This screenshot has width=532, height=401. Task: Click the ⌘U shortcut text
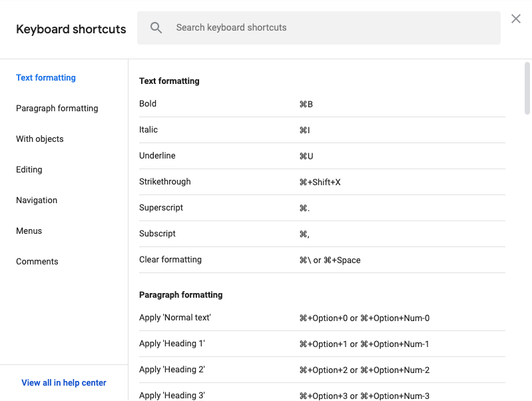click(306, 156)
